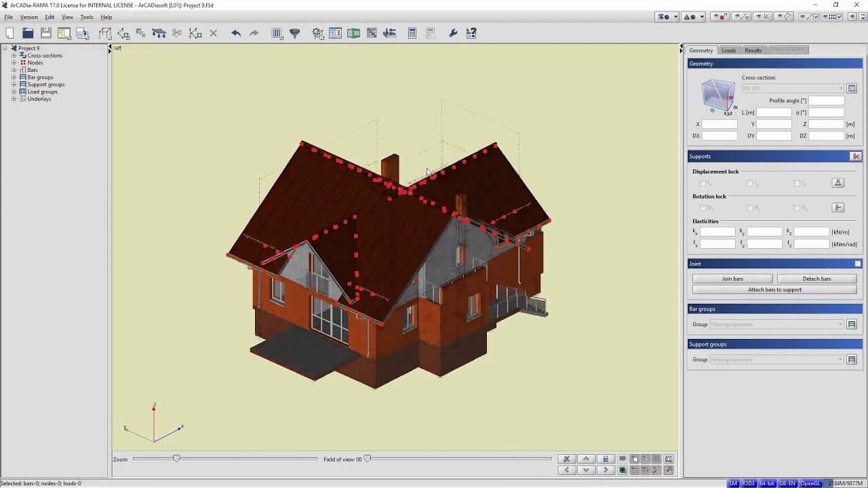
Task: Select the Geometry tab
Action: click(x=701, y=50)
